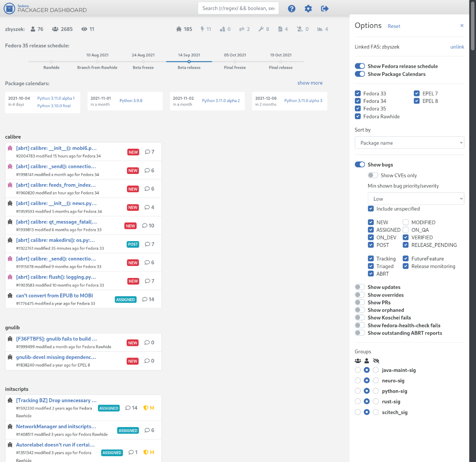Click the initscripts package heading
This screenshot has width=476, height=462.
click(17, 389)
